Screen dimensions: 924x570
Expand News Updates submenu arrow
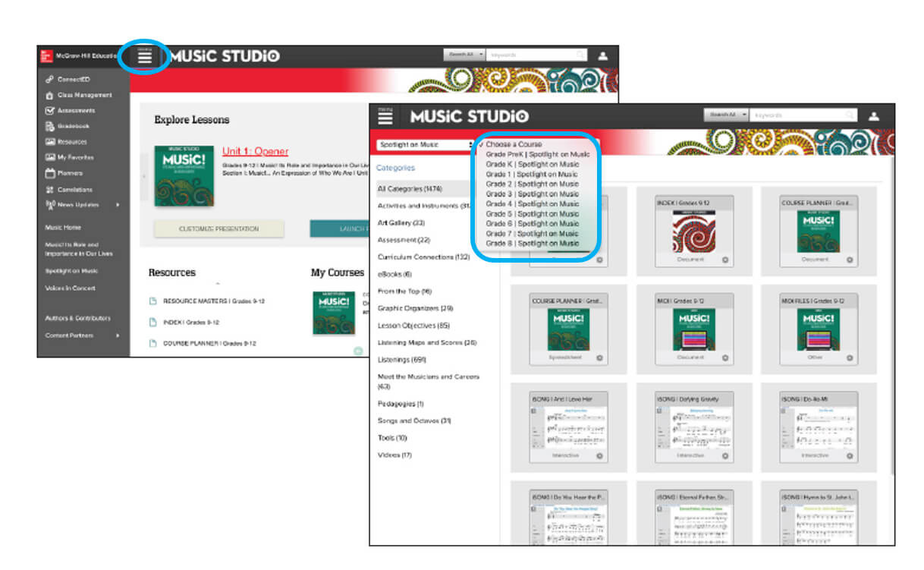coord(118,205)
